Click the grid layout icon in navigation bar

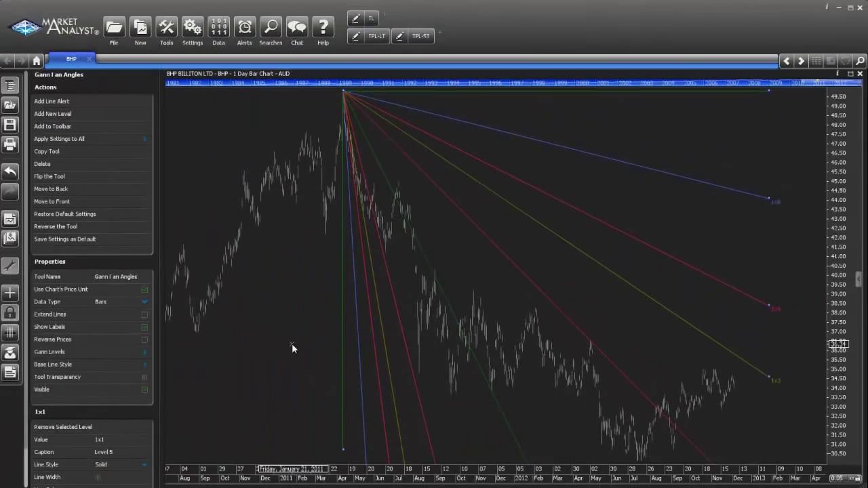(x=816, y=61)
